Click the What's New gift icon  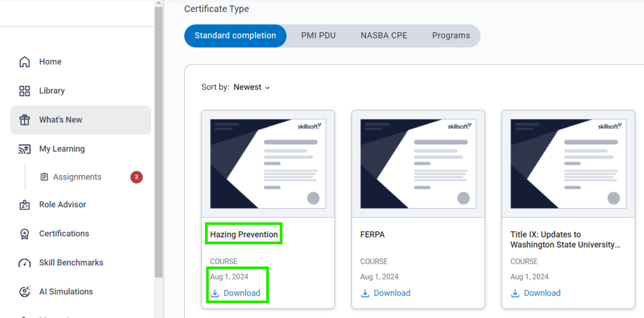coord(24,120)
